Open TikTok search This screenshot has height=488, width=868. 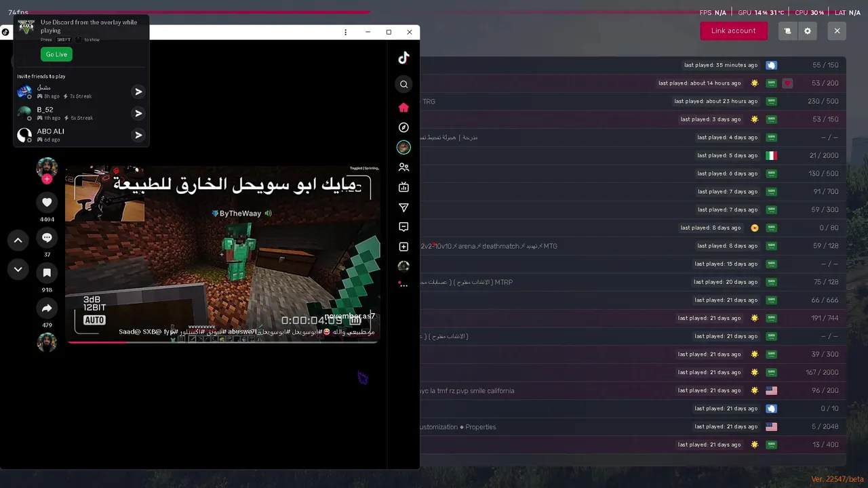403,84
